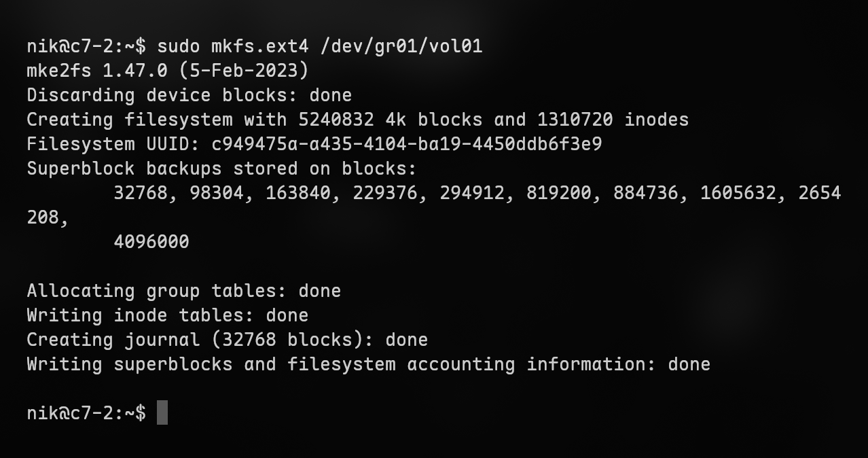Click the "Discarding device blocks: done" line
Viewport: 868px width, 458px height.
coord(189,95)
